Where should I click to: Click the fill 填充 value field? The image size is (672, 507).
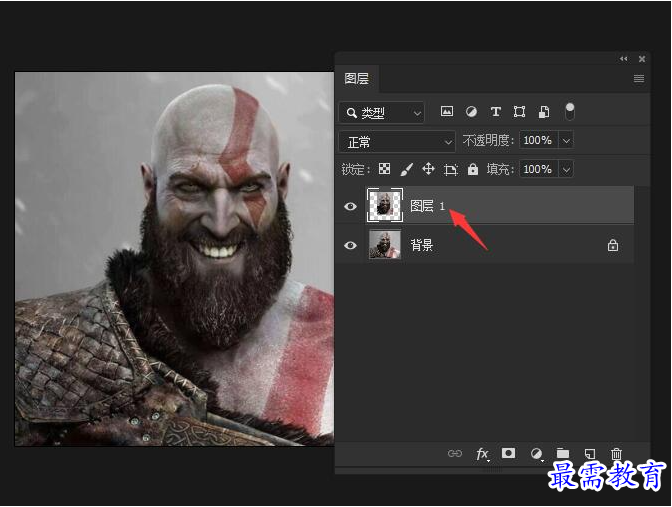(x=538, y=169)
